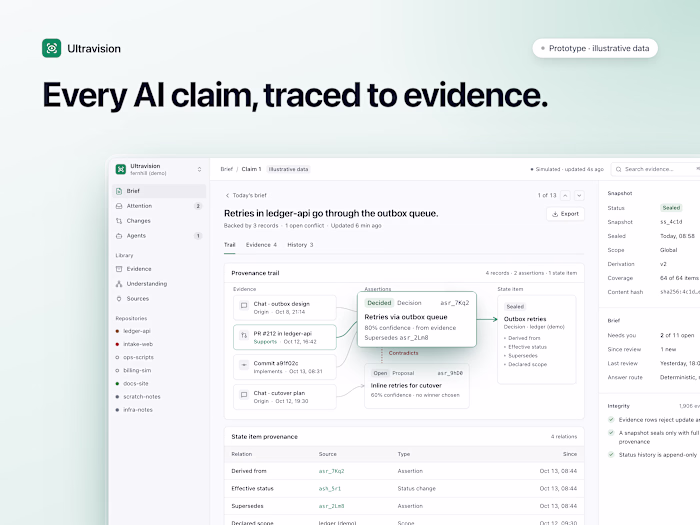Open PR #212 in ledger-api card
700x525 pixels.
point(285,338)
